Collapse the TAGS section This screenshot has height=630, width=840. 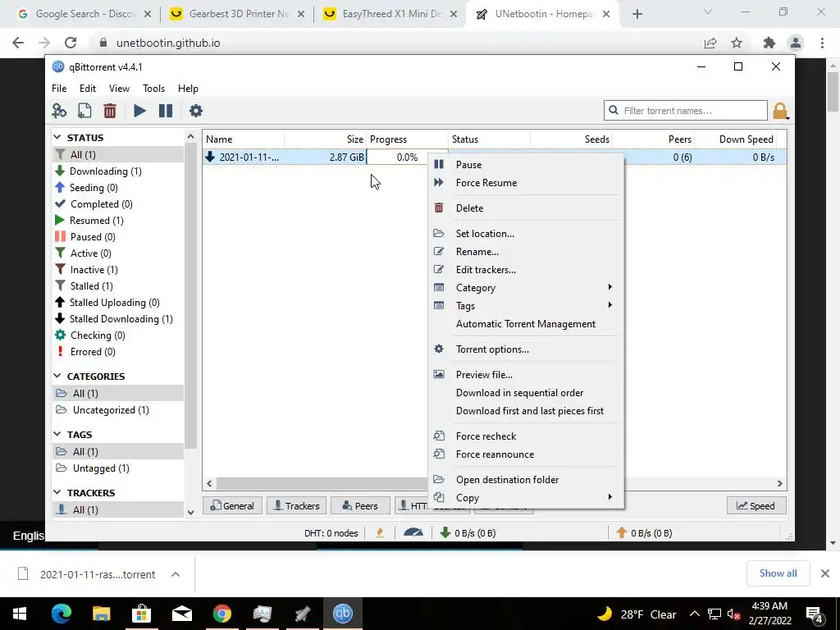(57, 434)
